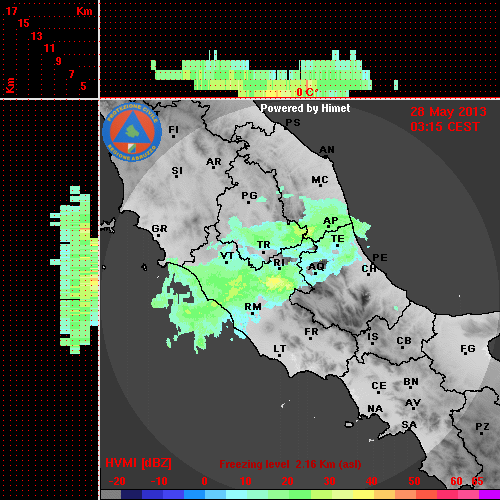
Task: Click the VT city label
Action: (227, 257)
